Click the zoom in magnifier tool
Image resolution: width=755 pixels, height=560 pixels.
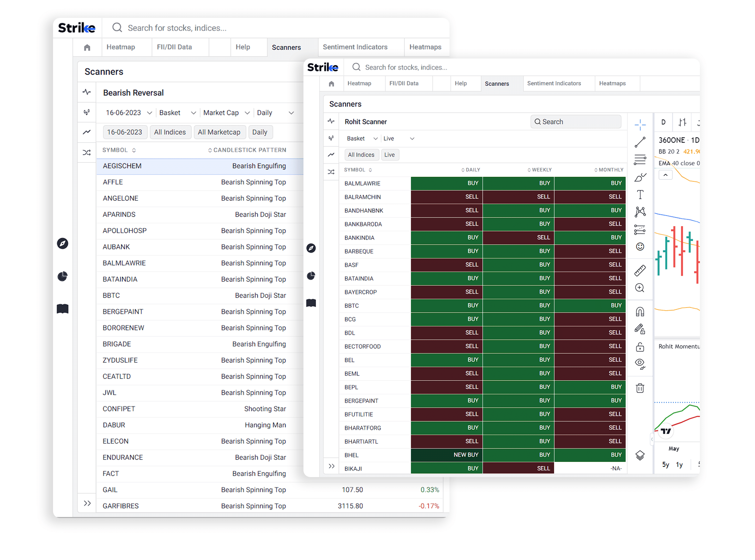(x=640, y=288)
